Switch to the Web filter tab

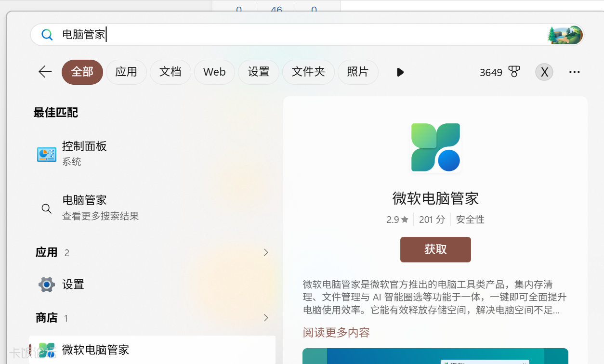point(214,72)
